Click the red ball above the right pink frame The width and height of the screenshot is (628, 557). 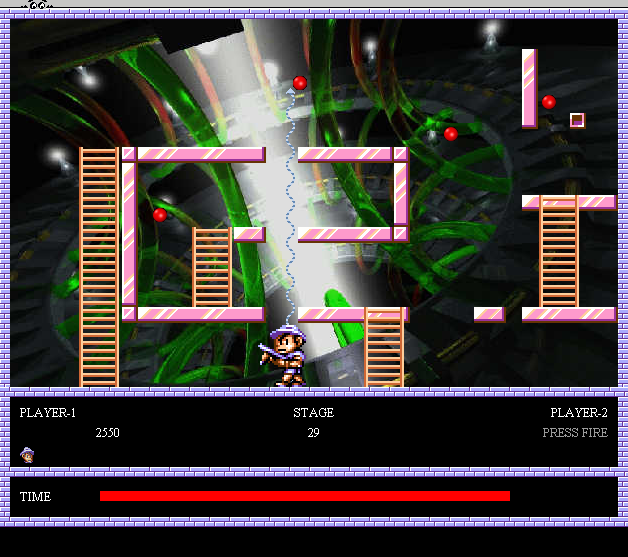pyautogui.click(x=451, y=134)
